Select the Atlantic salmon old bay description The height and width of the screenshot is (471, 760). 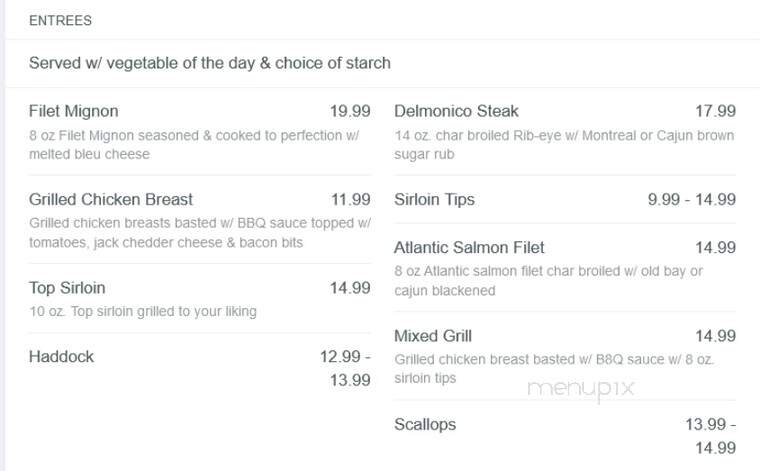click(x=548, y=281)
